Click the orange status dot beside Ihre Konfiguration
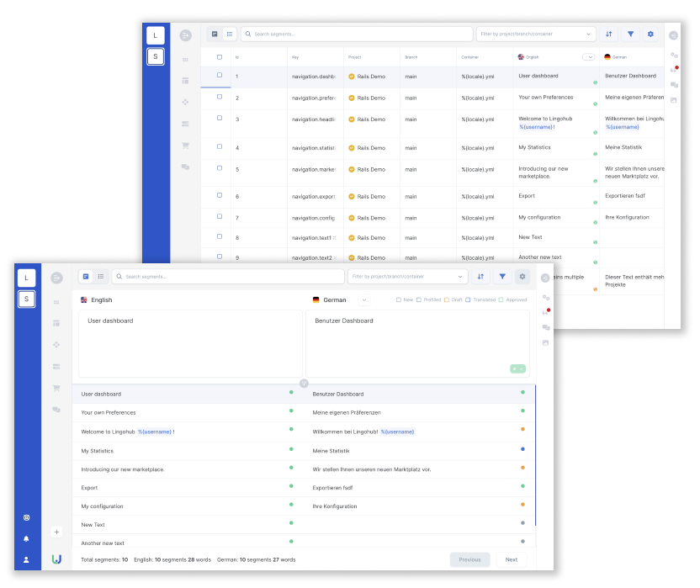 522,505
